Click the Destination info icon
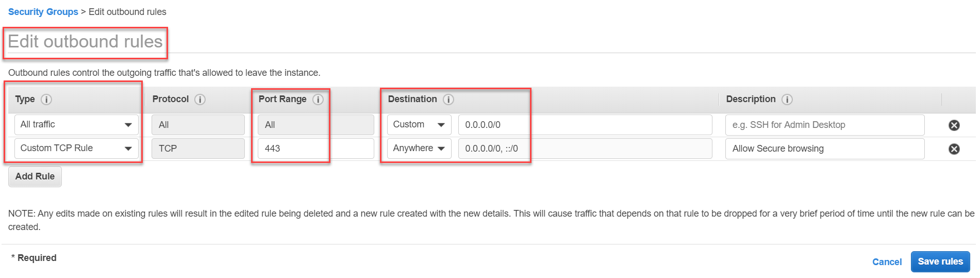 click(x=449, y=100)
